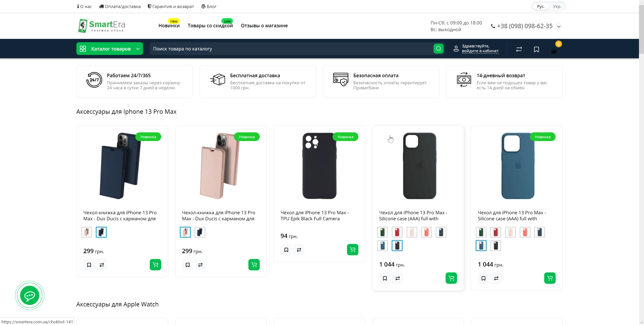
Task: Open the compare arrows icon in header
Action: 519,49
